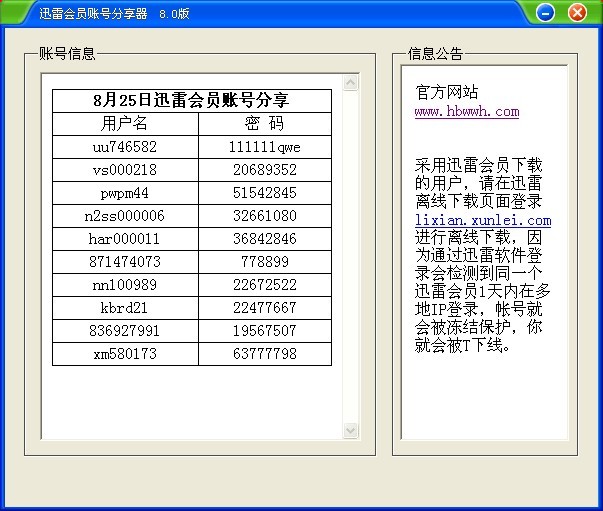Select password 51542845 cell

(x=265, y=193)
